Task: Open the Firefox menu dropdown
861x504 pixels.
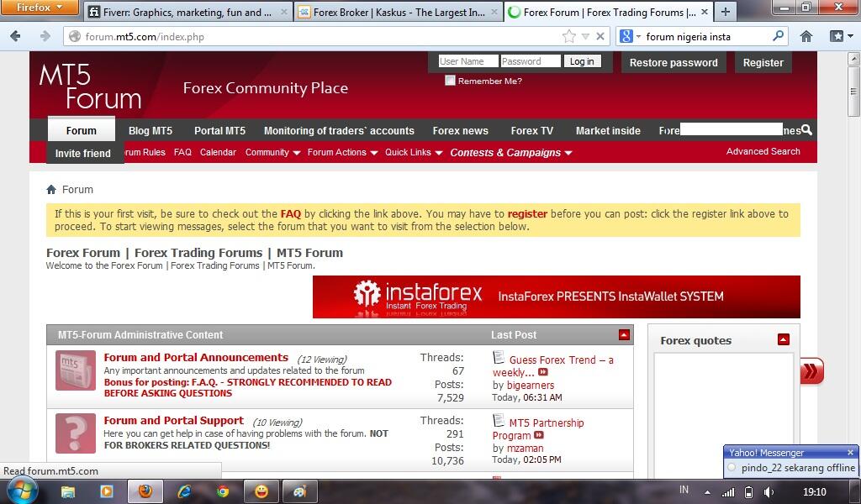Action: [x=39, y=8]
